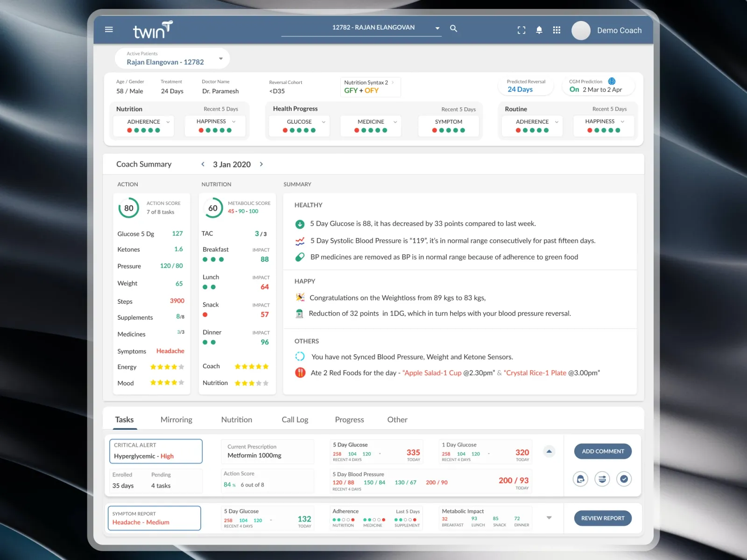Screen dimensions: 747x560
Task: Open the Progress tab
Action: (x=349, y=420)
